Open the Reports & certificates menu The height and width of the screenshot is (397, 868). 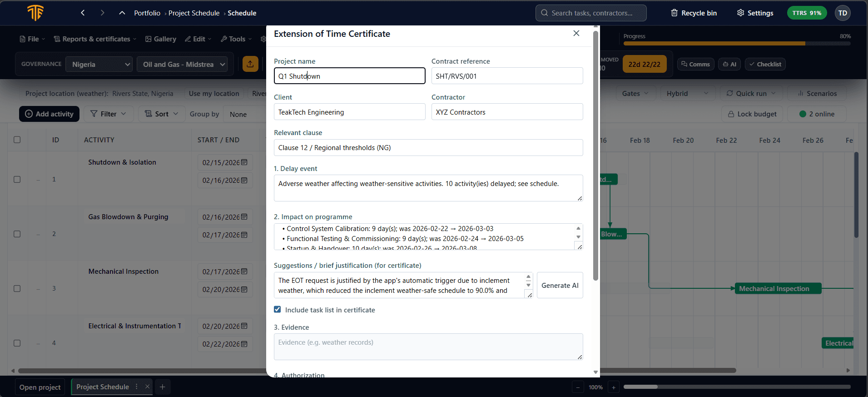95,39
